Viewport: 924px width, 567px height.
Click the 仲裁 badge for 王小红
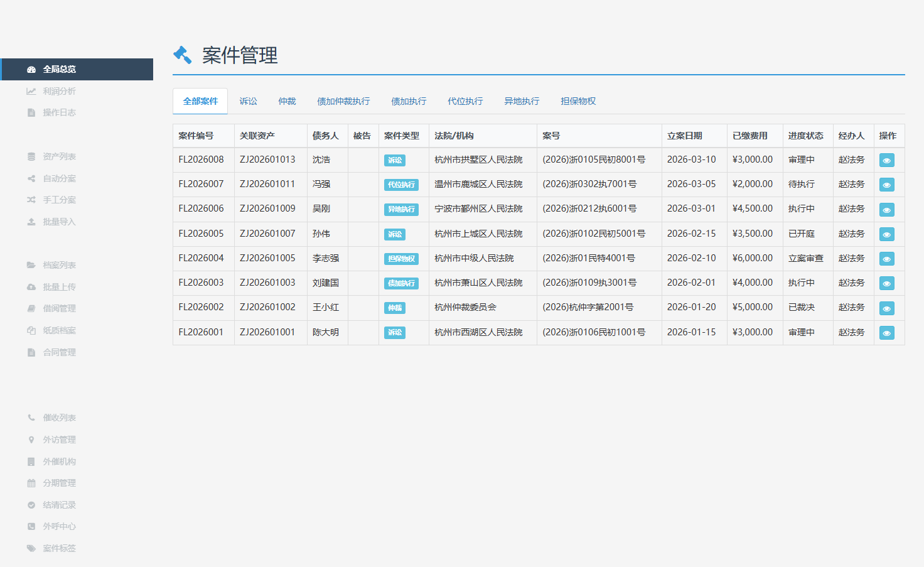pyautogui.click(x=395, y=308)
